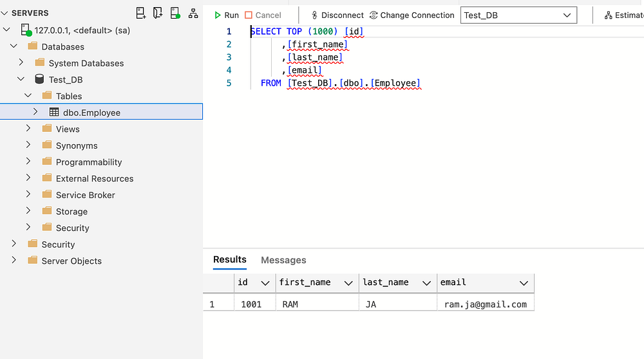644x359 pixels.
Task: Expand the Synonyms node
Action: click(x=28, y=145)
